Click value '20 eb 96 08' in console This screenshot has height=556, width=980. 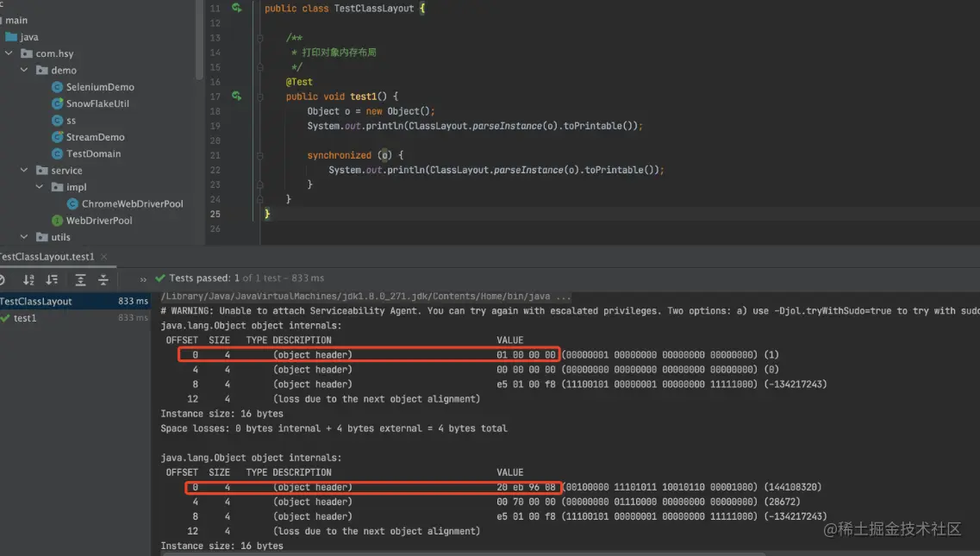pyautogui.click(x=526, y=487)
